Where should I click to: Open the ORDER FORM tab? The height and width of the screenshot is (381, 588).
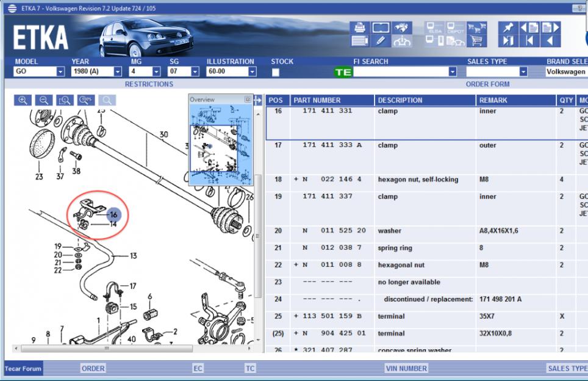(487, 84)
